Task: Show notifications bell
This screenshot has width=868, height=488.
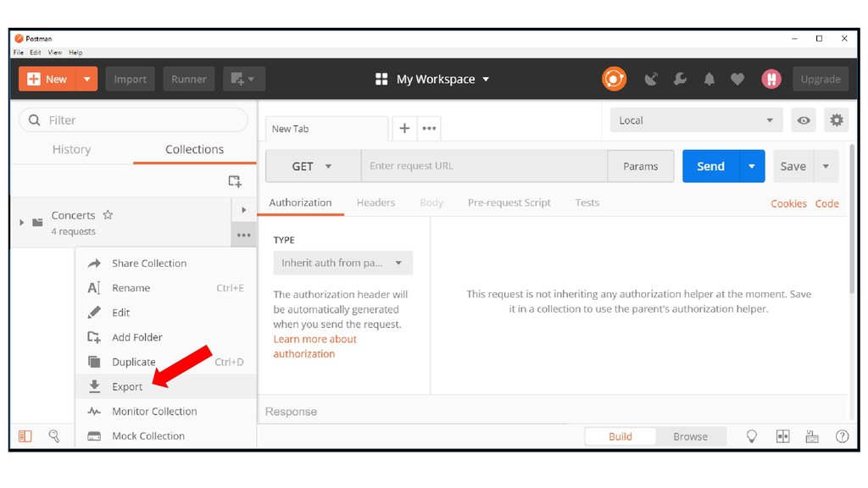Action: (709, 79)
